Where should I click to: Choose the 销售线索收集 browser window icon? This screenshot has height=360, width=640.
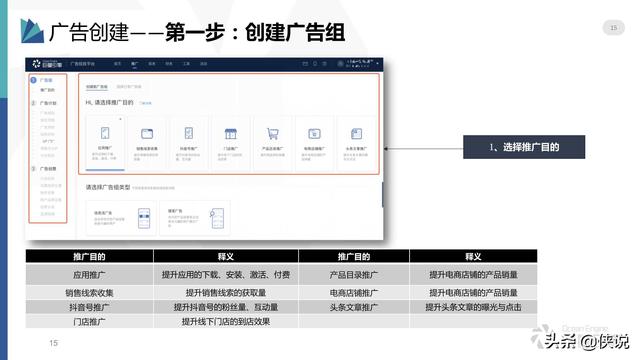click(x=147, y=134)
